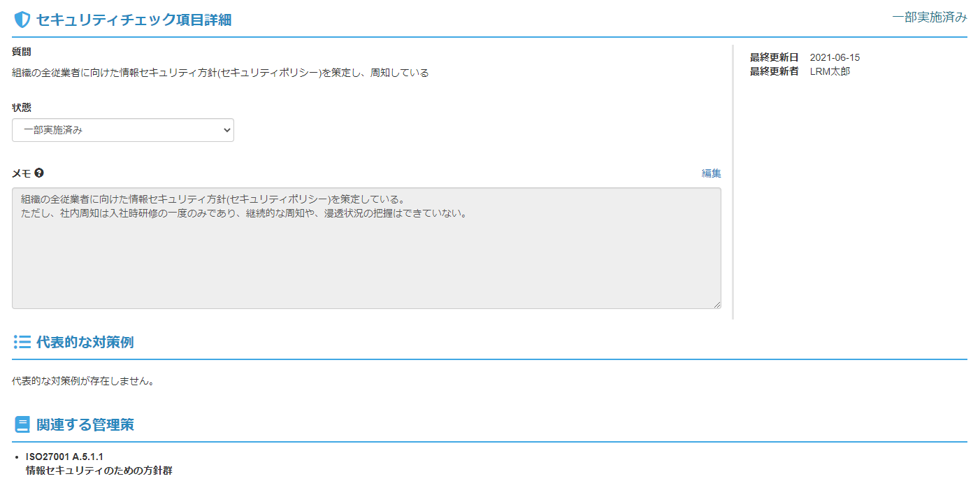Click the updater name LRM太郎
Viewport: 980px width, 502px height.
pyautogui.click(x=830, y=71)
